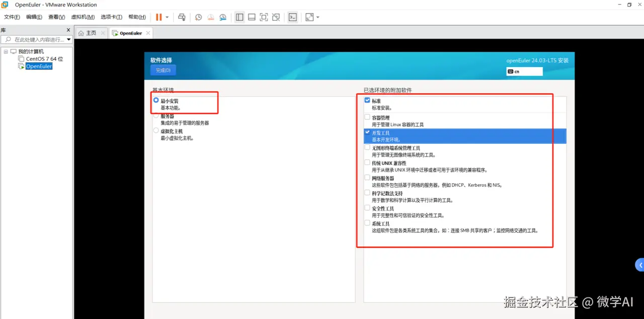
Task: Click the pause virtual machine icon
Action: point(159,17)
